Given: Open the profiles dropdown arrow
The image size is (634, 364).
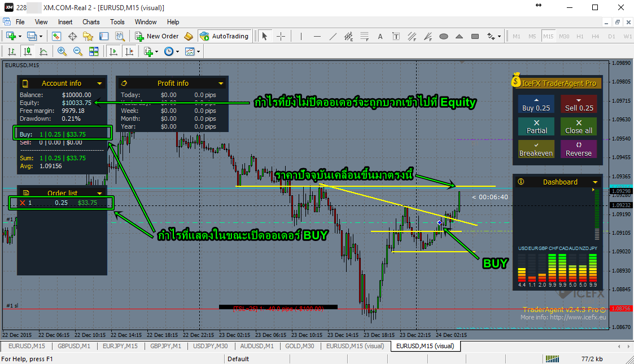Looking at the screenshot, I should pos(41,36).
